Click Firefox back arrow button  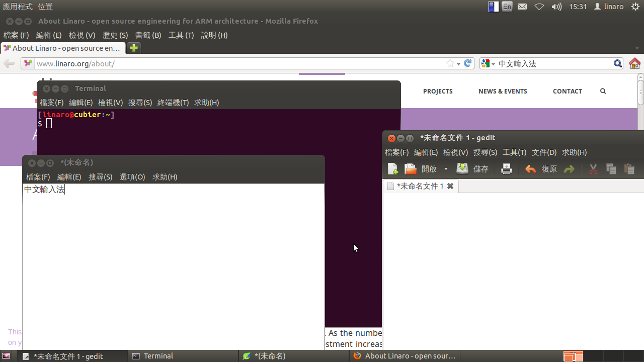9,63
